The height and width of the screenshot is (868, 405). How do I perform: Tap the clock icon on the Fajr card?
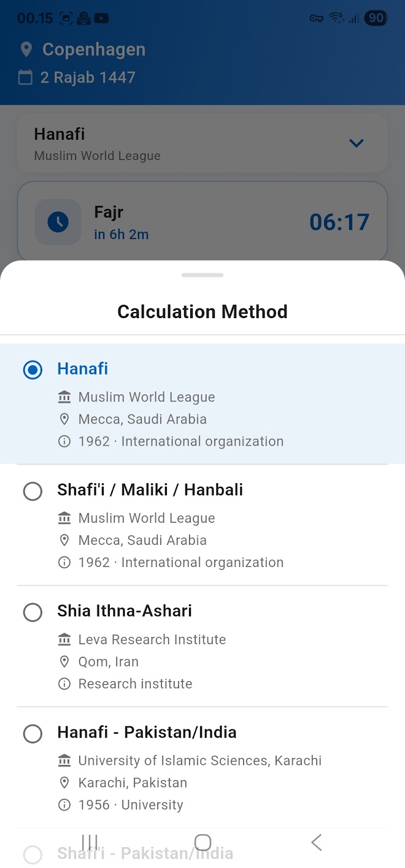click(58, 222)
